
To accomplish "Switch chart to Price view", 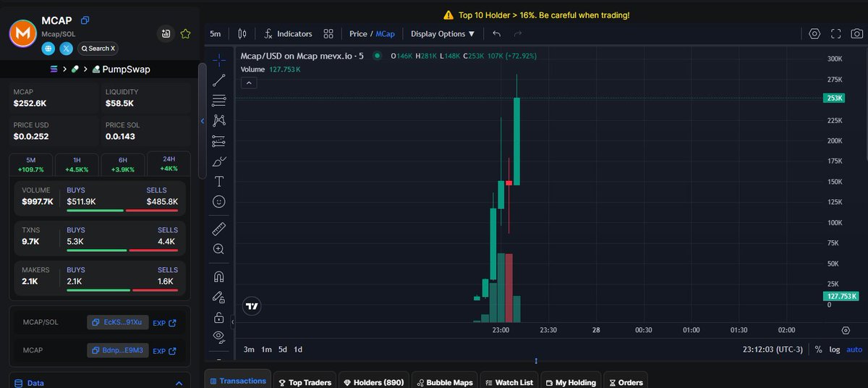I will (358, 34).
